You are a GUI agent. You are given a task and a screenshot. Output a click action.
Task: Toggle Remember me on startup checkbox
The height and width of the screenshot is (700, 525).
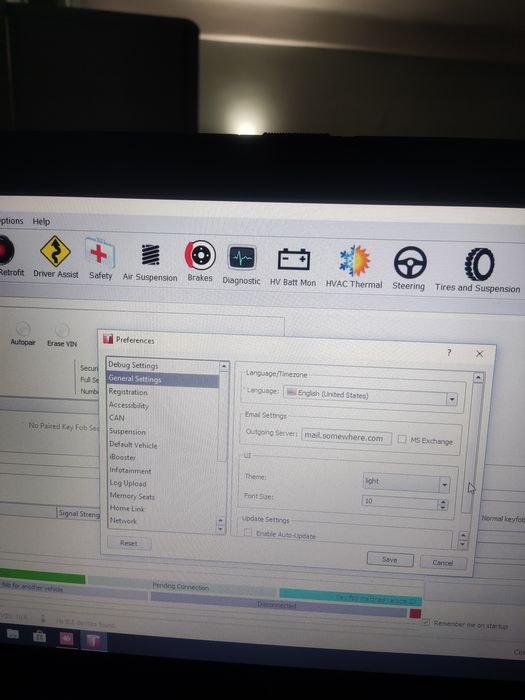tap(426, 622)
